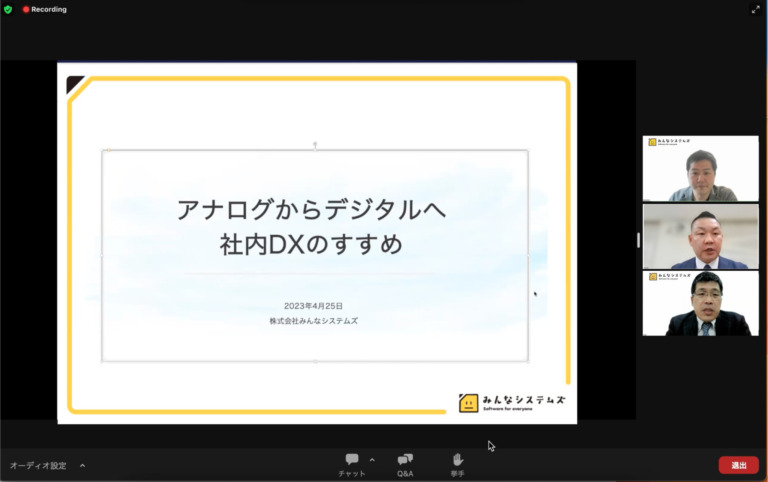Open オーディオ設定 audio settings

tap(38, 465)
